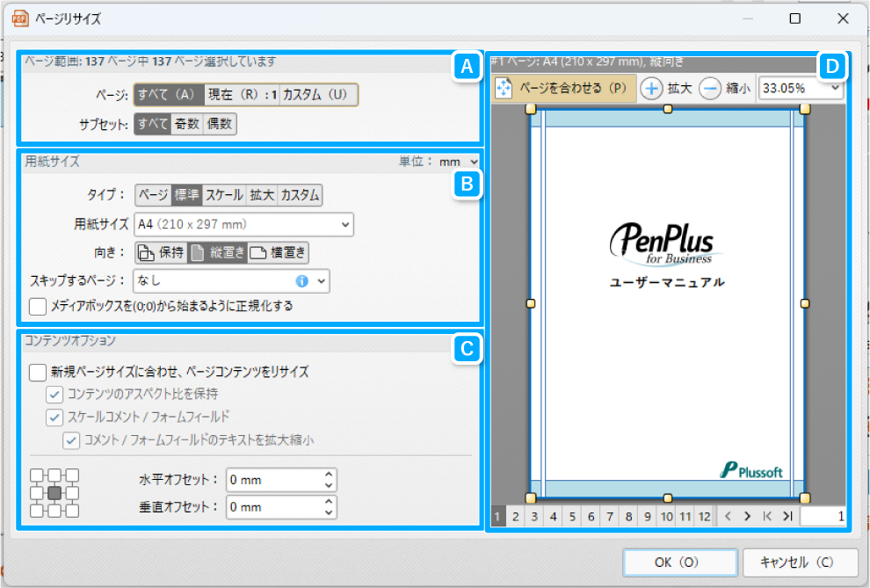870x588 pixels.
Task: Toggle スケールコメント / フォームフィールド checkbox
Action: 54,417
